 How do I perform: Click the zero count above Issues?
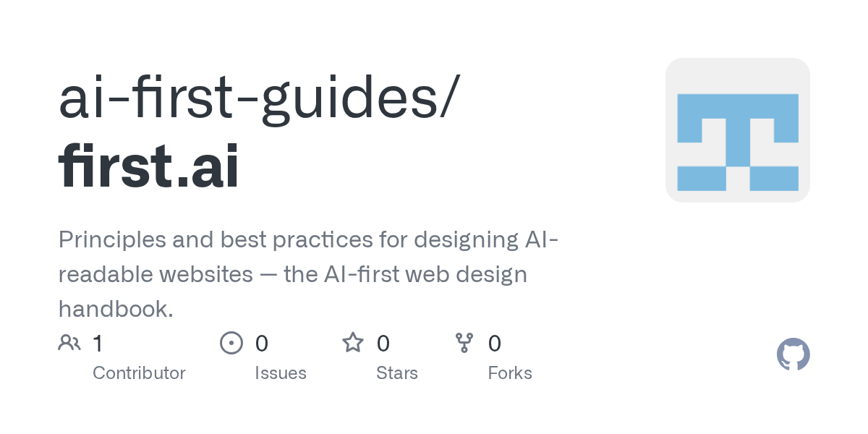point(262,344)
